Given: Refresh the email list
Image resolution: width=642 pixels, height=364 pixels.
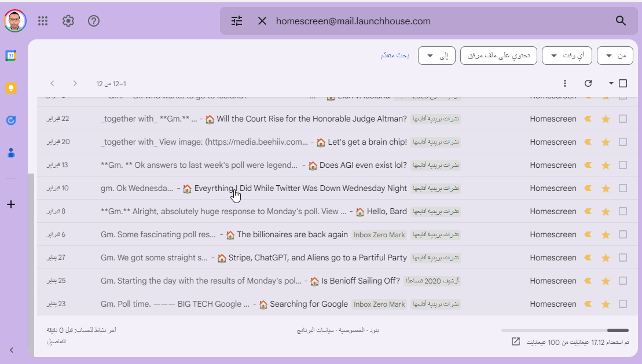Looking at the screenshot, I should 588,83.
